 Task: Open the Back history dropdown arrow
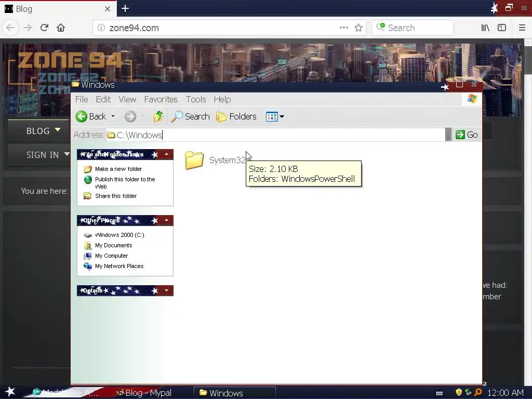[x=113, y=116]
